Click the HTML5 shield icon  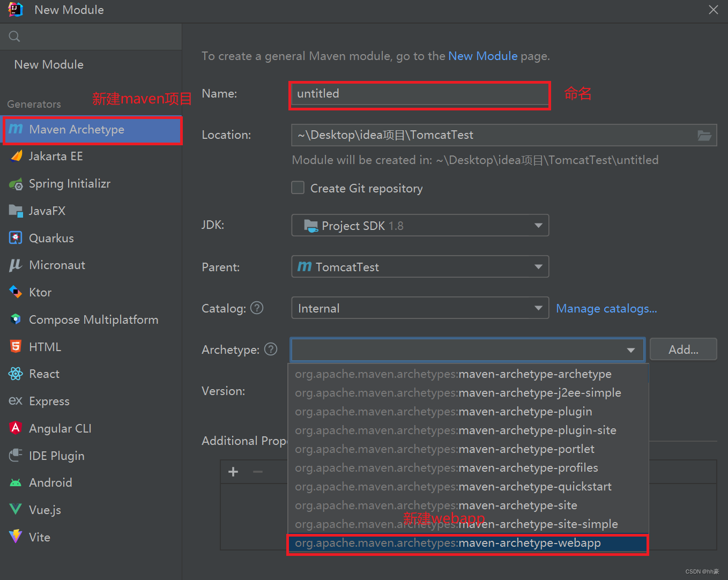pyautogui.click(x=16, y=347)
